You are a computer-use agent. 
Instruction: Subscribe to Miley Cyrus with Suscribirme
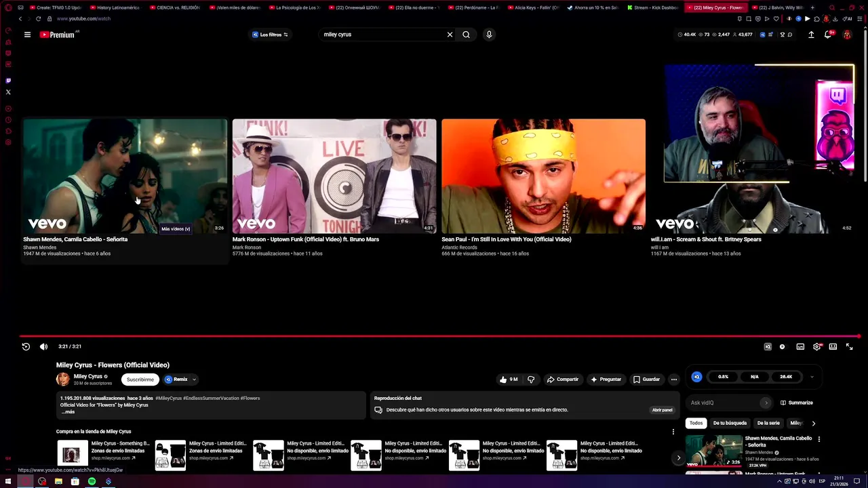coord(140,380)
